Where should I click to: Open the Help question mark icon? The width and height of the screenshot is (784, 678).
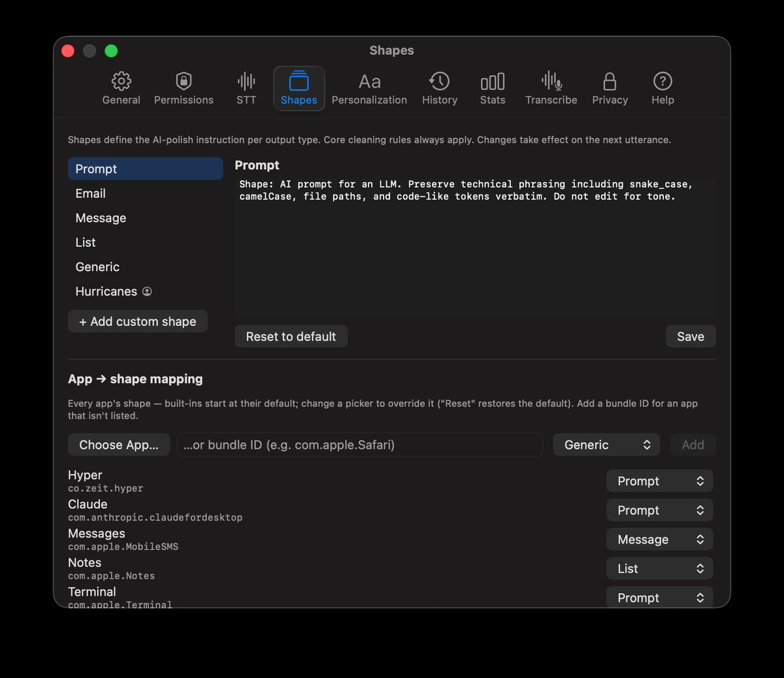coord(662,81)
